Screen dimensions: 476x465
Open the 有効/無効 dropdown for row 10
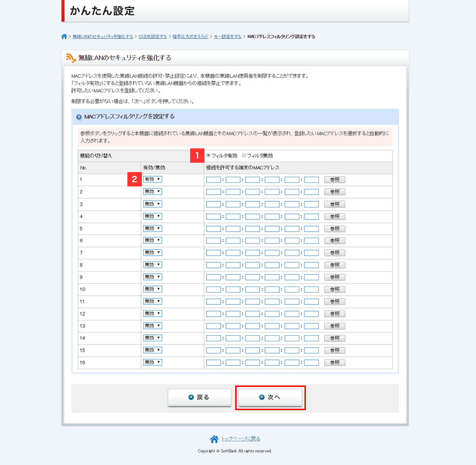tap(152, 289)
